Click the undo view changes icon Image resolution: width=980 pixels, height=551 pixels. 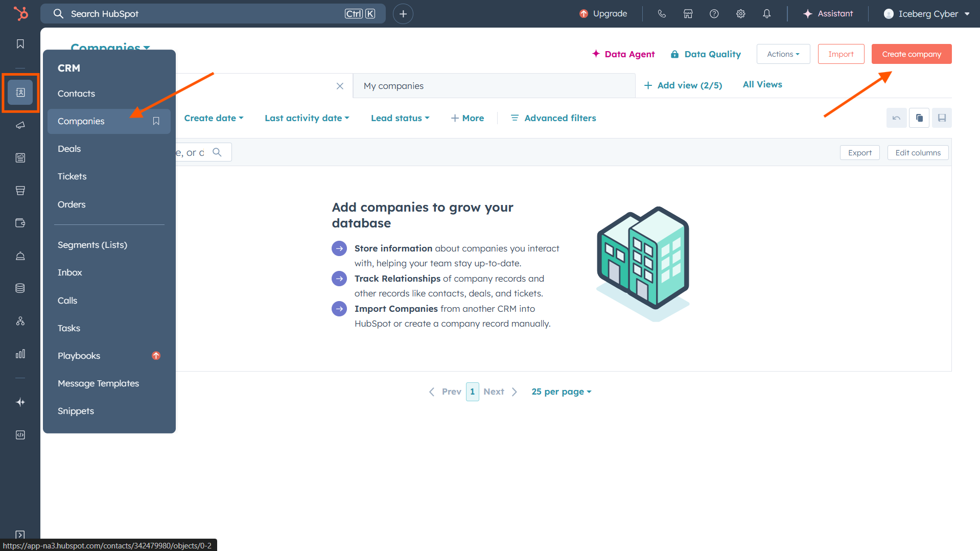897,118
